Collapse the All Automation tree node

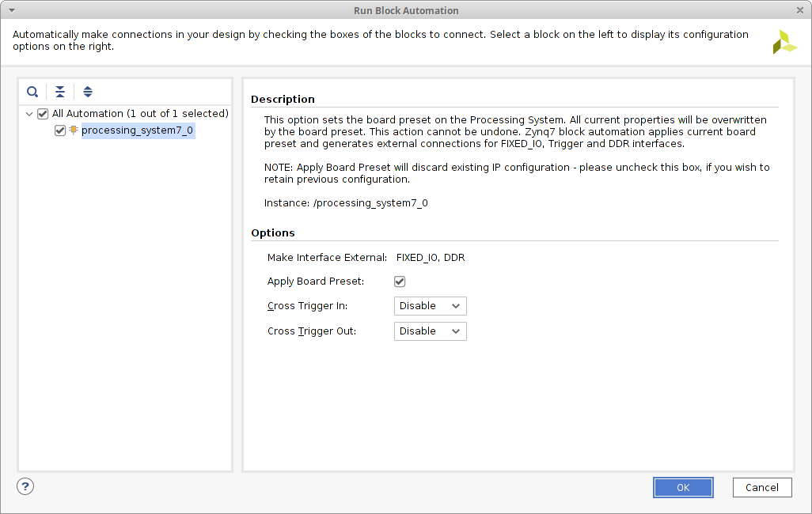pyautogui.click(x=29, y=114)
